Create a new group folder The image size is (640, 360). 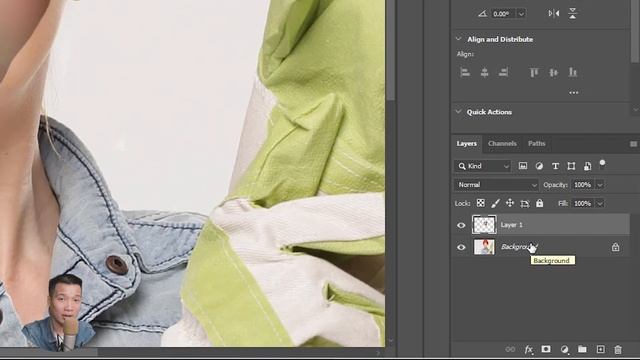pos(582,349)
